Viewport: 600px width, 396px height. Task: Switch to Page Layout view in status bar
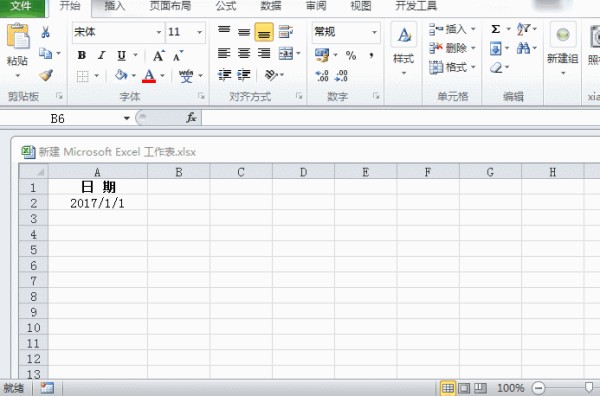click(x=464, y=389)
